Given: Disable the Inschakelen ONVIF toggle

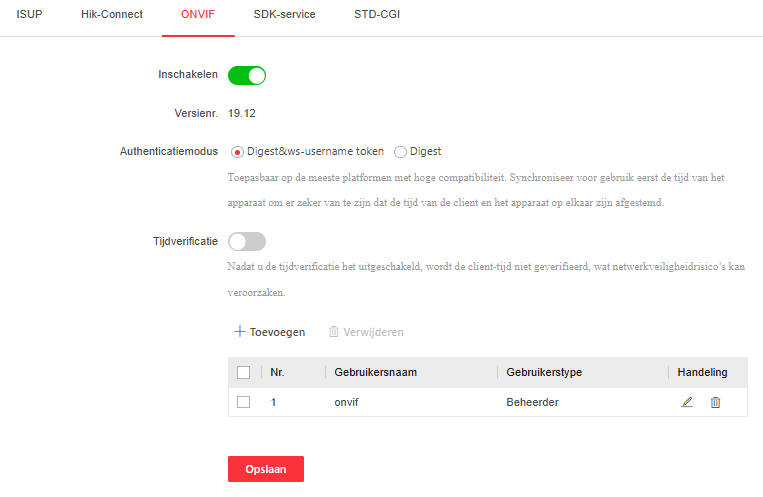Looking at the screenshot, I should [x=247, y=75].
